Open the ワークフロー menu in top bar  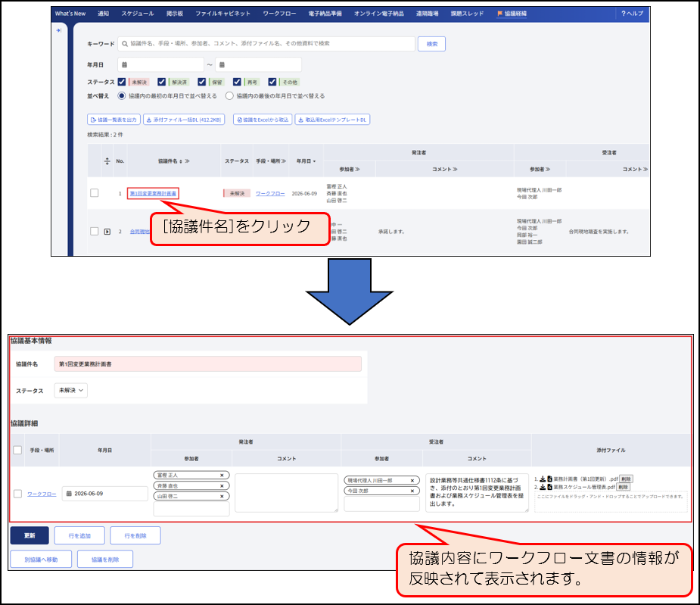click(x=279, y=14)
